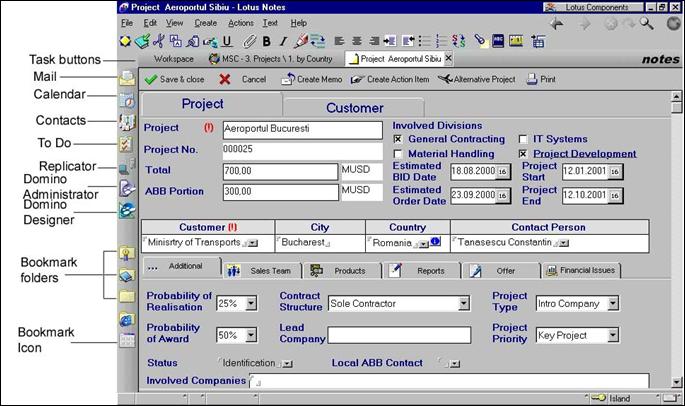
Task: Click the Contacts icon in sidebar
Action: (x=127, y=122)
